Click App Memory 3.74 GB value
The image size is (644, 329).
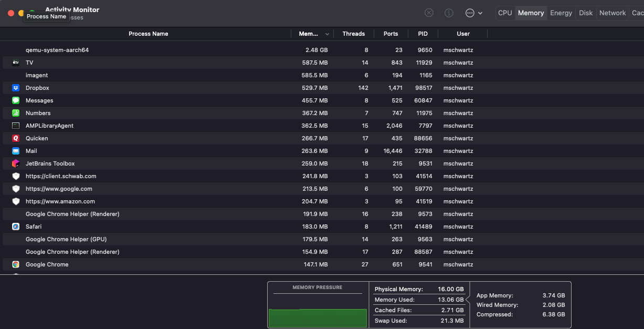(x=554, y=295)
